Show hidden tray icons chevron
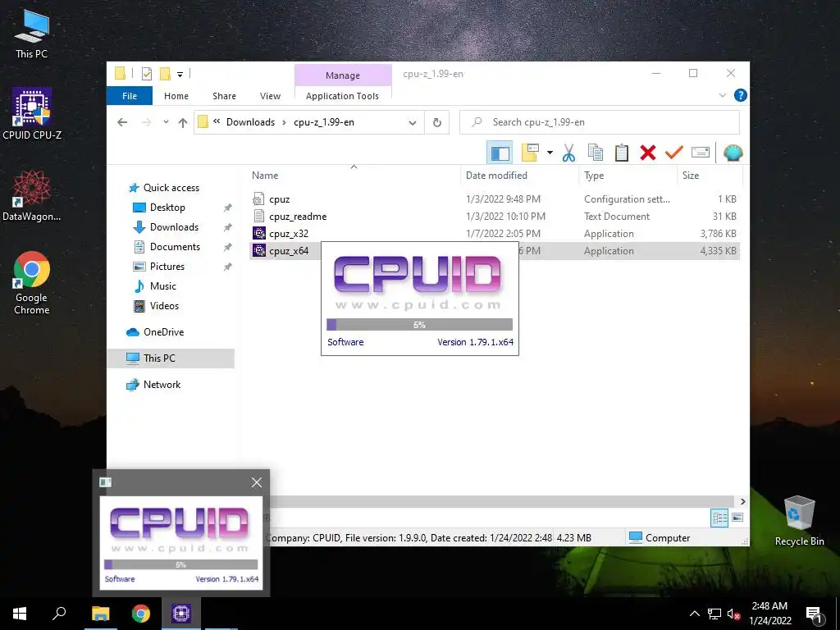This screenshot has width=840, height=630. click(694, 614)
